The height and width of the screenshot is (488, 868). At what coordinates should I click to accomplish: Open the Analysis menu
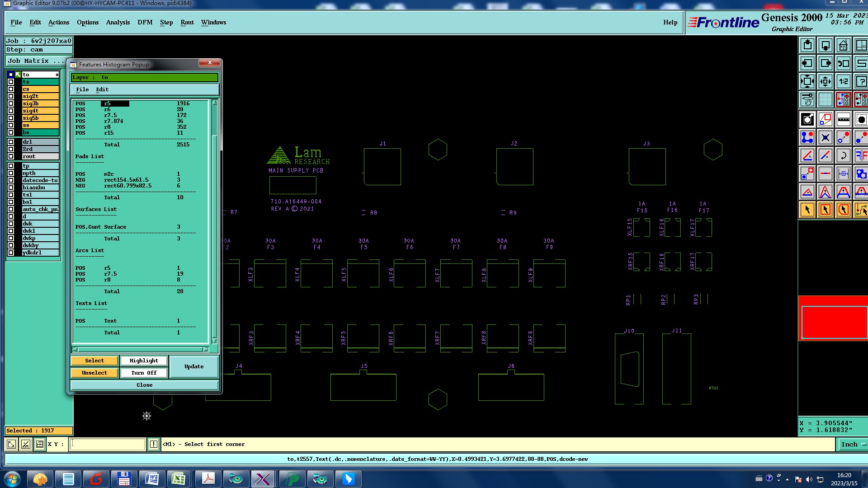coord(118,22)
